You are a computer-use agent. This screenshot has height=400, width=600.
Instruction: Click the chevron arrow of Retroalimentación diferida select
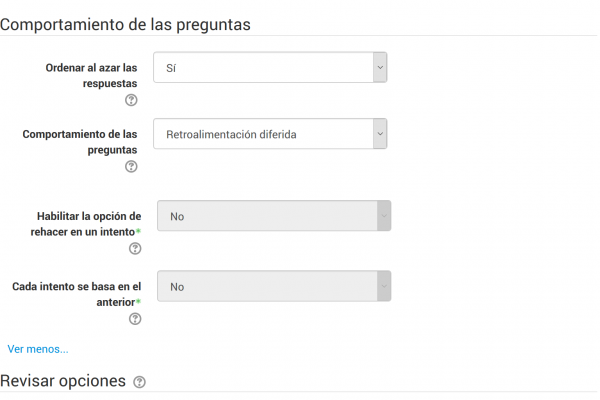click(x=380, y=134)
